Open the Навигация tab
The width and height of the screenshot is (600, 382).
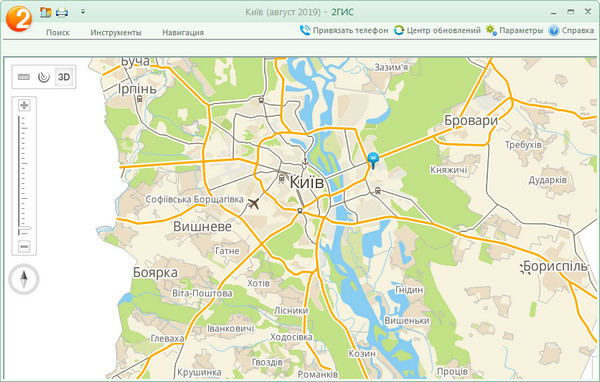183,33
